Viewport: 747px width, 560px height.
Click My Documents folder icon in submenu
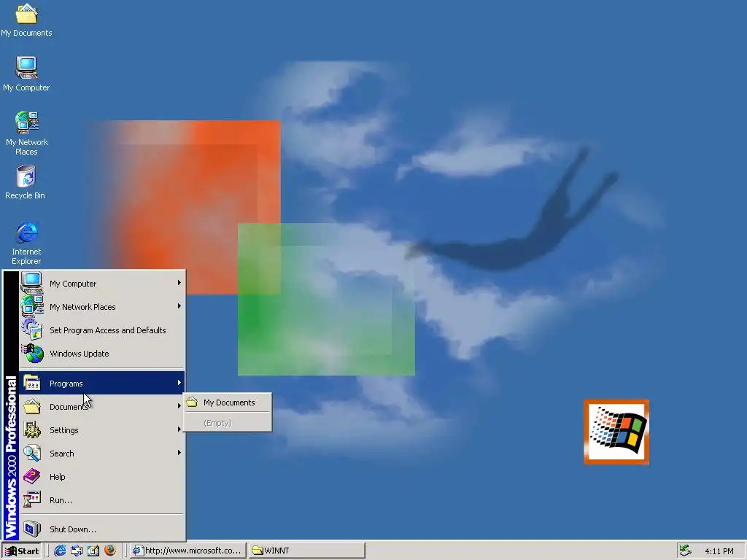(193, 402)
